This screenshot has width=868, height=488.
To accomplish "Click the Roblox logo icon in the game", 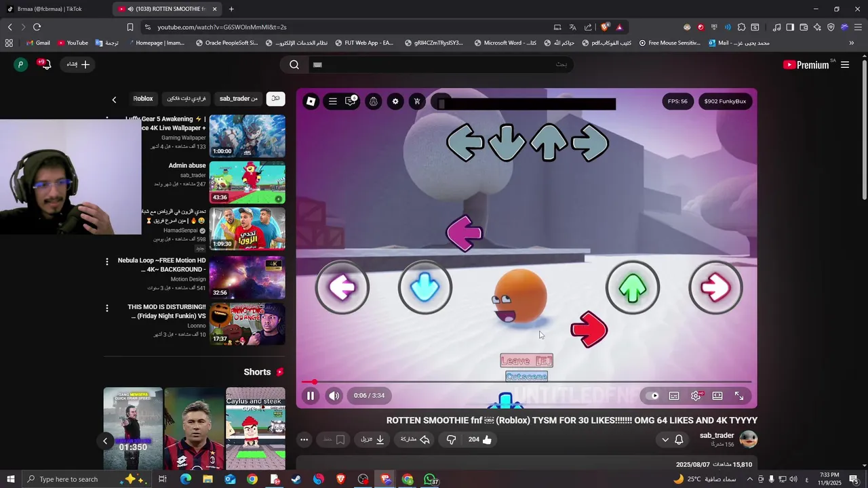I will tap(311, 102).
